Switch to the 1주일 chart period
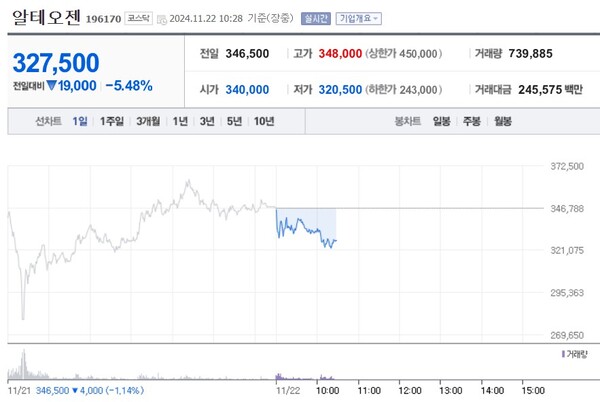600x402 pixels. [112, 121]
